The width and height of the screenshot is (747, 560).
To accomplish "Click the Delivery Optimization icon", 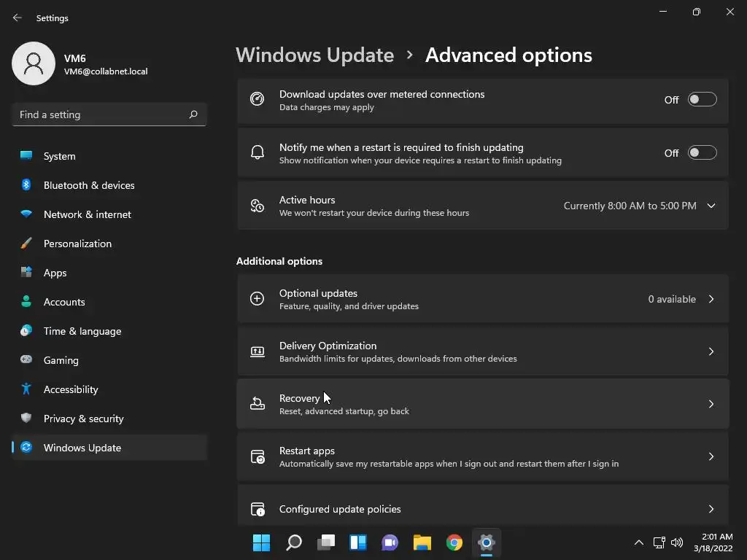I will [258, 351].
